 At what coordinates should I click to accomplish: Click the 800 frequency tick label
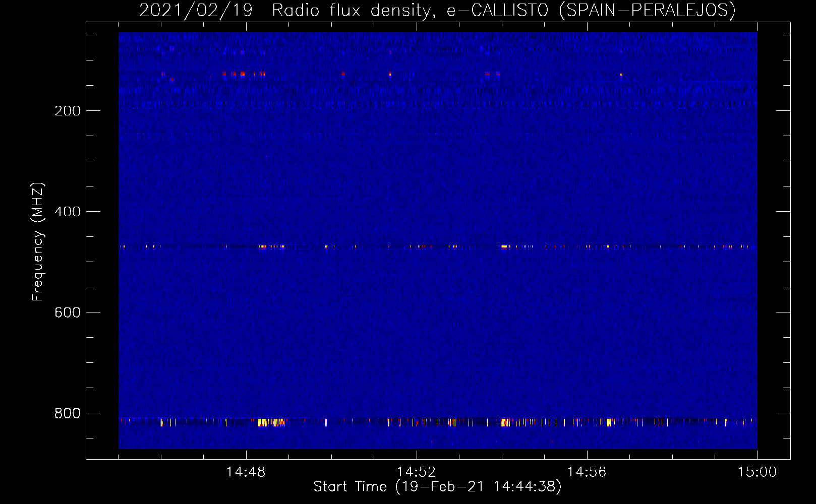pyautogui.click(x=68, y=413)
